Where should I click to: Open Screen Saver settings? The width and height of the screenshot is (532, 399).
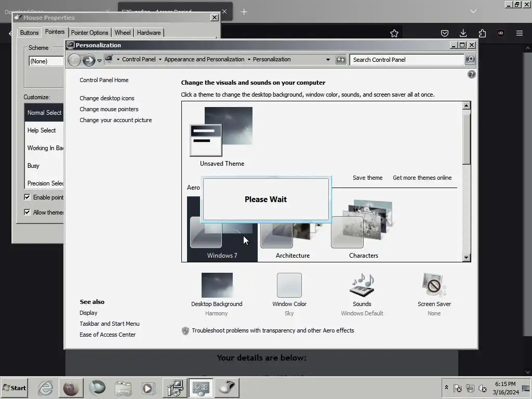[434, 294]
